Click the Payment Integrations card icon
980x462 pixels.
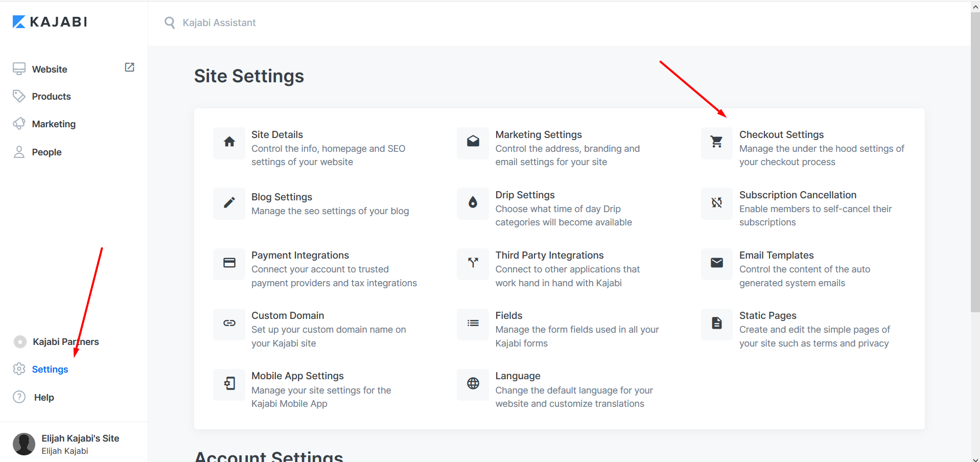point(229,263)
